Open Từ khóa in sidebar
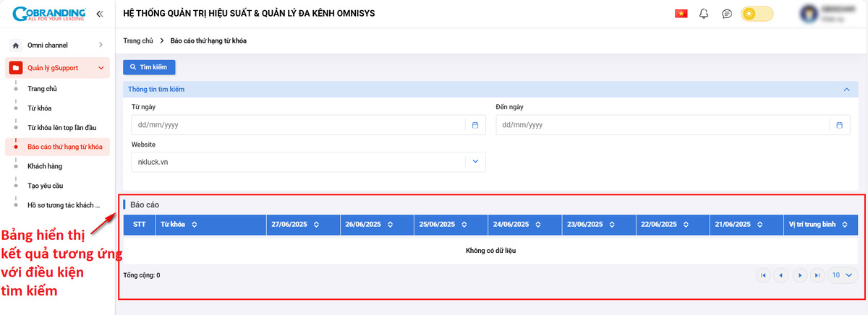This screenshot has height=315, width=868. pos(40,108)
